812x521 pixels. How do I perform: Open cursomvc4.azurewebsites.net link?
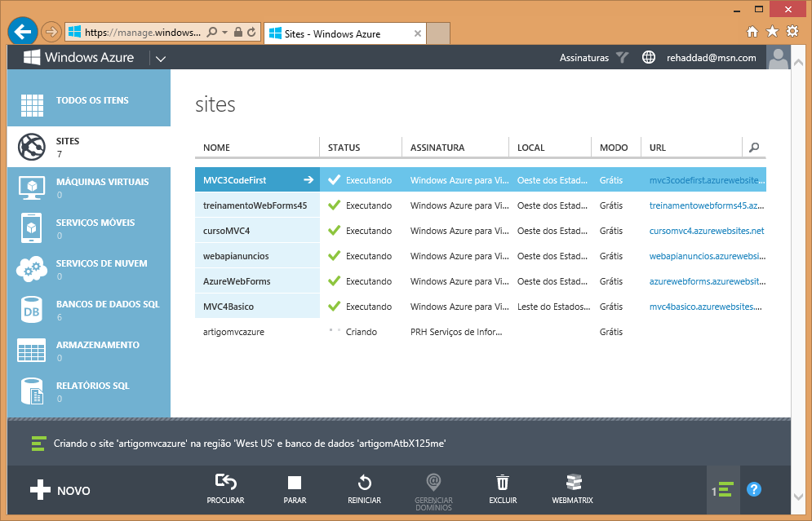(x=707, y=231)
